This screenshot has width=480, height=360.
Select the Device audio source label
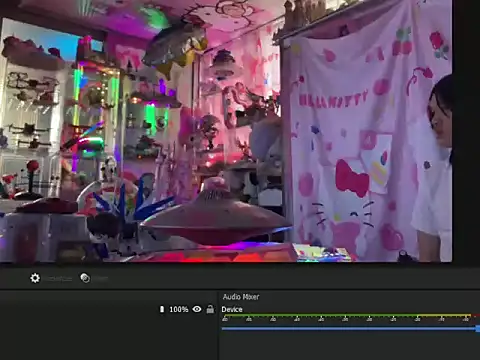pos(232,309)
